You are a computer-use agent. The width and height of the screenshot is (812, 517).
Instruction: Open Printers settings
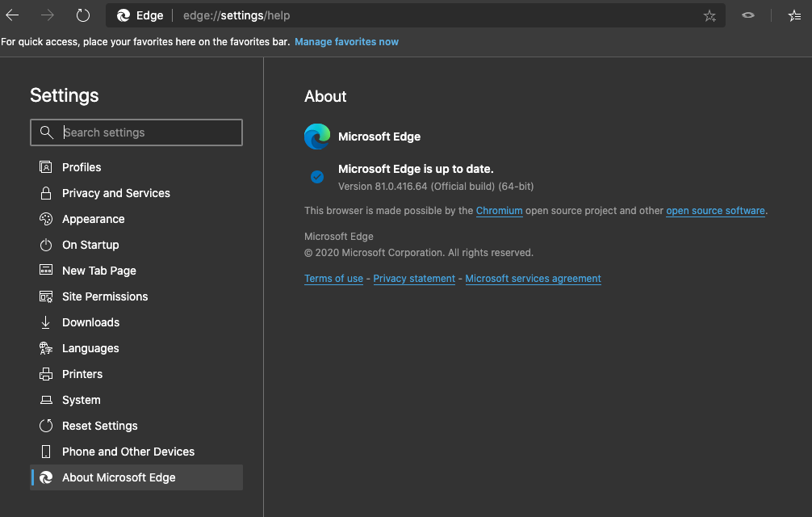click(136, 374)
